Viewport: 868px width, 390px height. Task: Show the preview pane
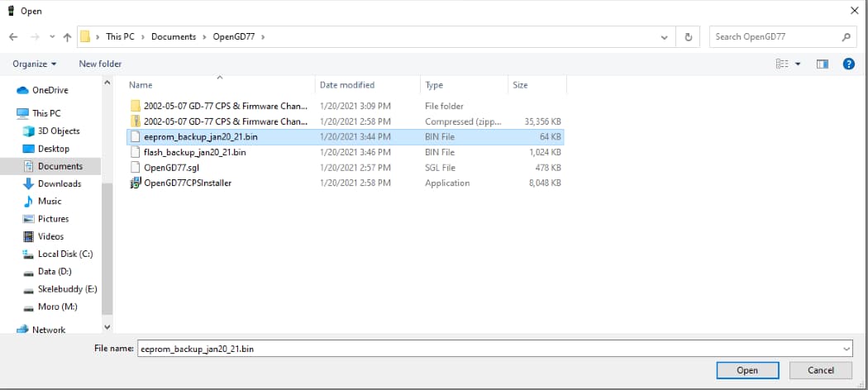point(822,64)
